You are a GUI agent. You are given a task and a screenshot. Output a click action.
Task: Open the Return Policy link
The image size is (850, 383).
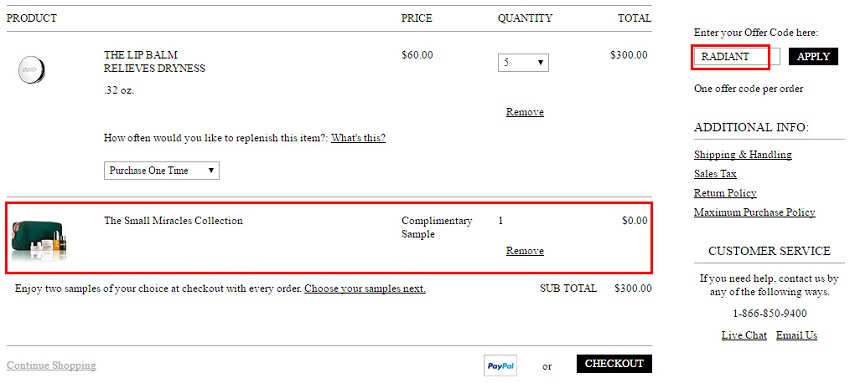pos(725,193)
